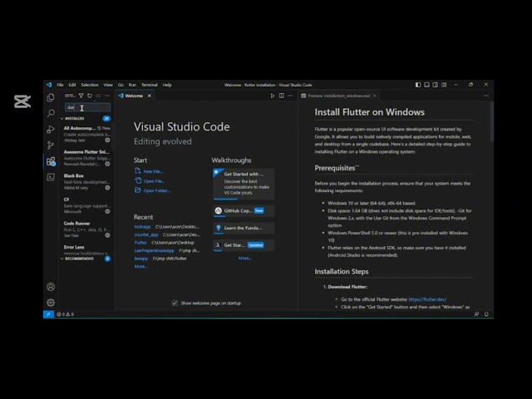Open manage gear for Code Runner extension
Screen dimensions: 532x399
(x=107, y=235)
